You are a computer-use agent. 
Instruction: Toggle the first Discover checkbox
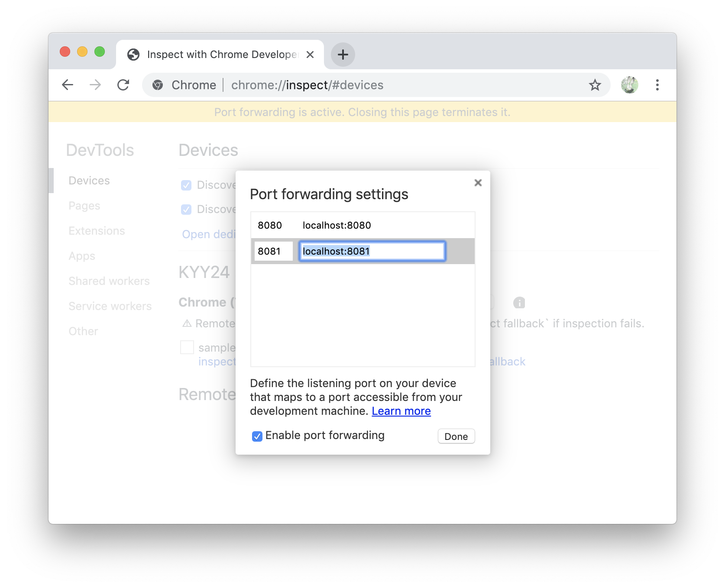click(x=186, y=185)
